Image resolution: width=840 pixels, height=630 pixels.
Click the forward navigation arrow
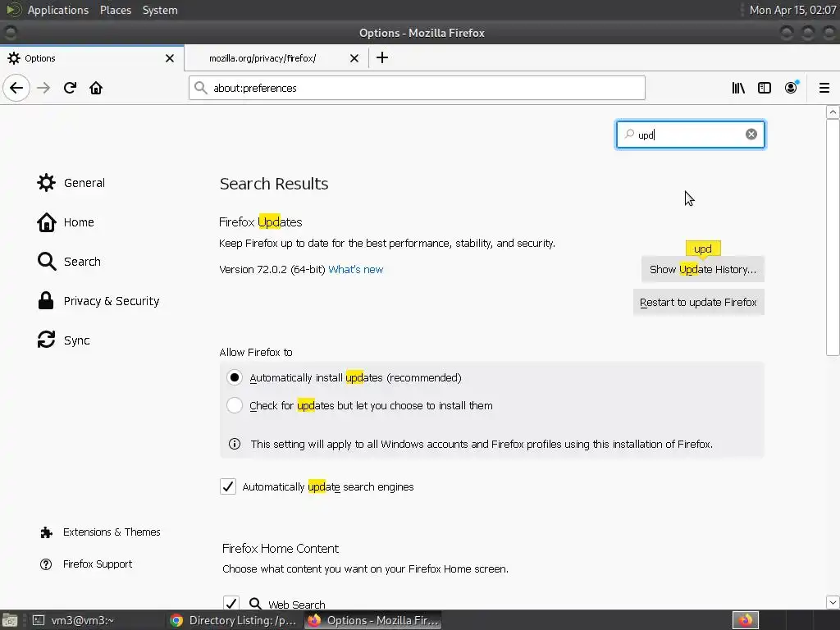[43, 88]
